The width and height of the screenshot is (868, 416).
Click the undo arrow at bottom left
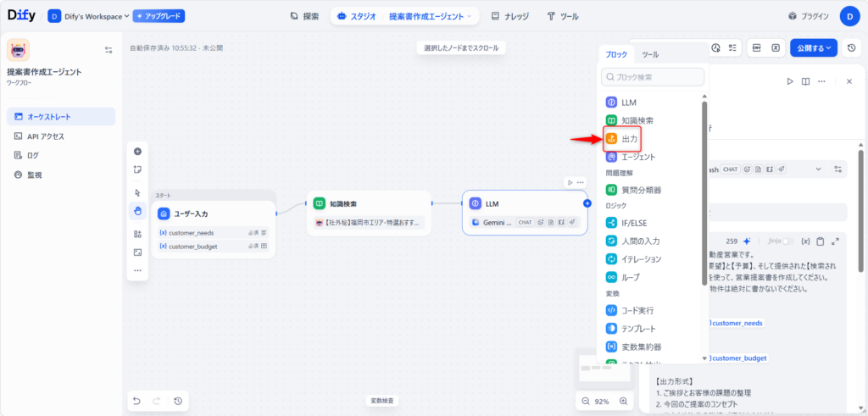(136, 401)
